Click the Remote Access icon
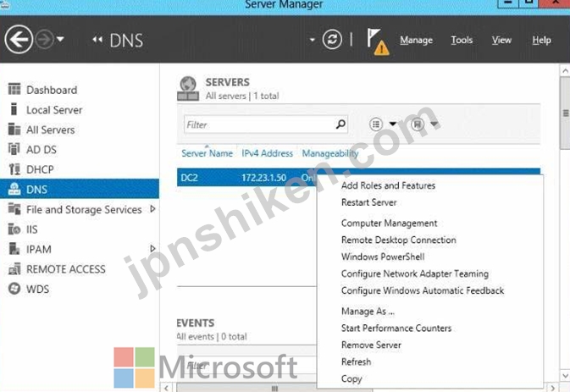This screenshot has width=570, height=392. click(14, 269)
